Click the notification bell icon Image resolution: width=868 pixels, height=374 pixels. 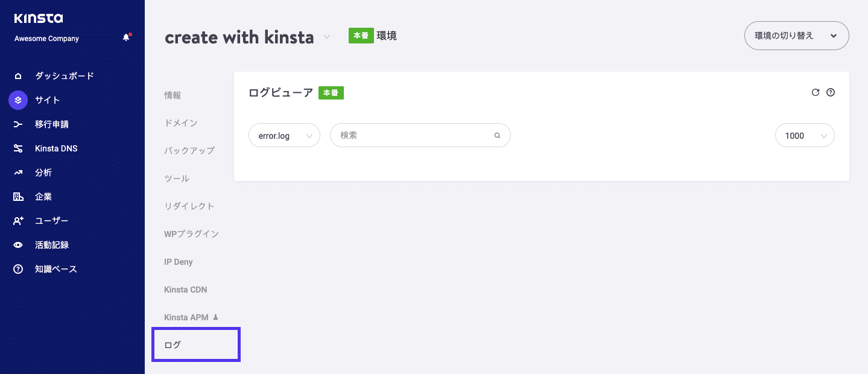click(x=126, y=36)
